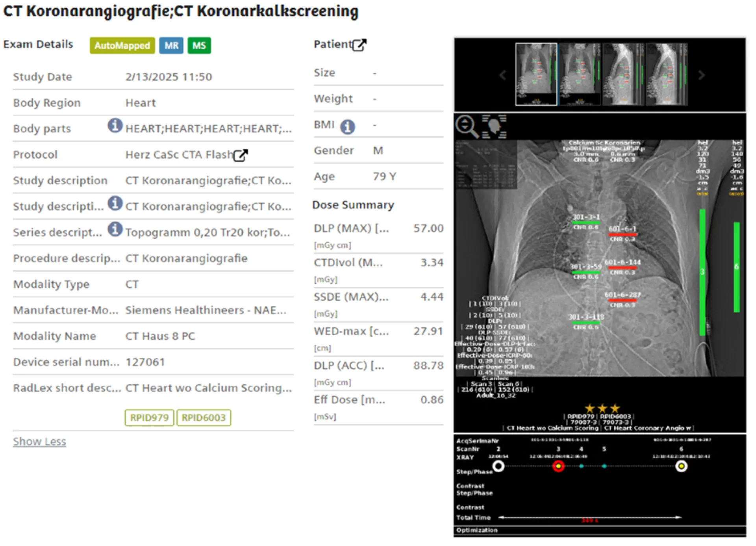Click the info icon beside Series description
756x546 pixels.
[115, 229]
